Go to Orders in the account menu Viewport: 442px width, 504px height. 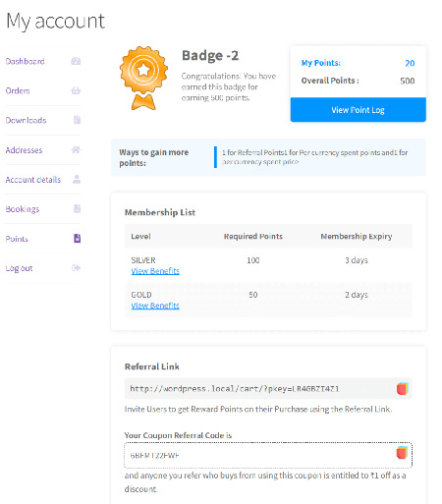tap(18, 90)
